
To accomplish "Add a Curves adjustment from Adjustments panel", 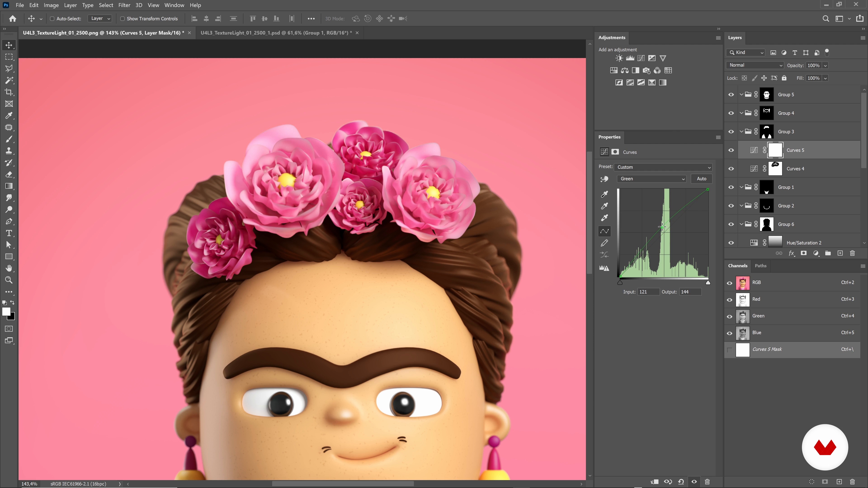I will point(641,58).
